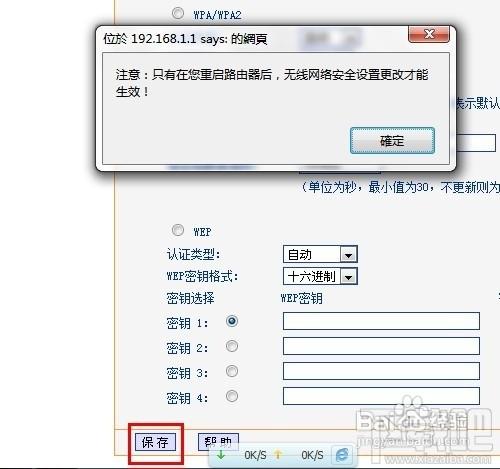Click the yellow upload speed arrow icon

click(278, 455)
